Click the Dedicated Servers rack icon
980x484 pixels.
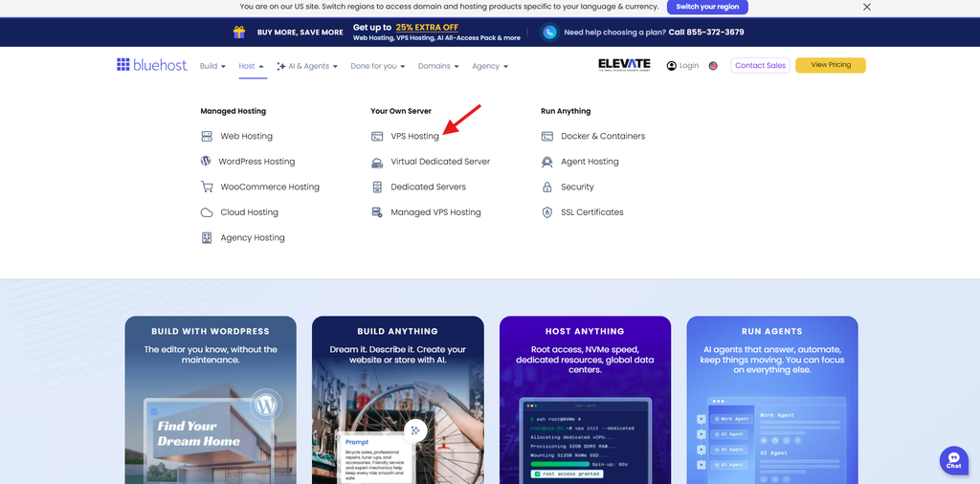click(x=377, y=187)
